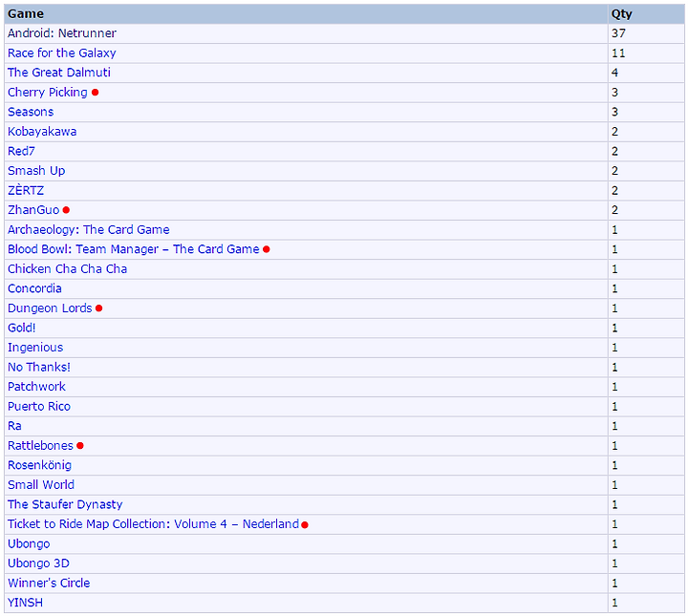Open the YINSH game link
The height and width of the screenshot is (616, 688).
[x=26, y=603]
